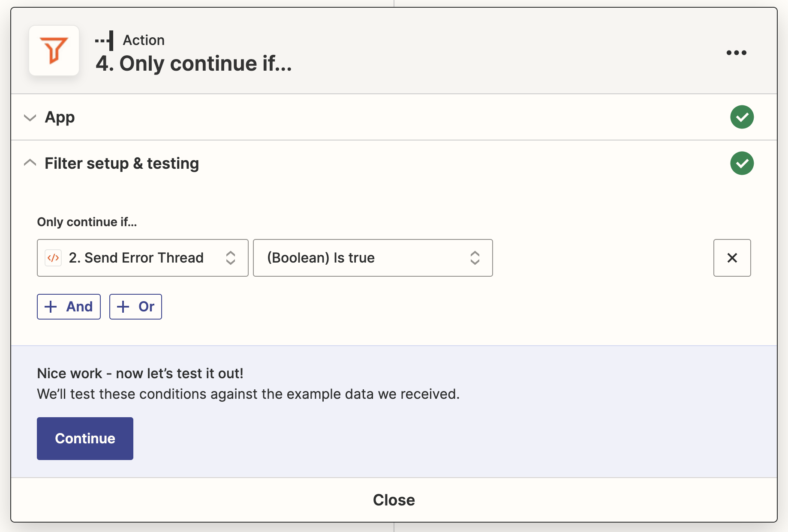Click the Action label above the step title

[x=143, y=40]
